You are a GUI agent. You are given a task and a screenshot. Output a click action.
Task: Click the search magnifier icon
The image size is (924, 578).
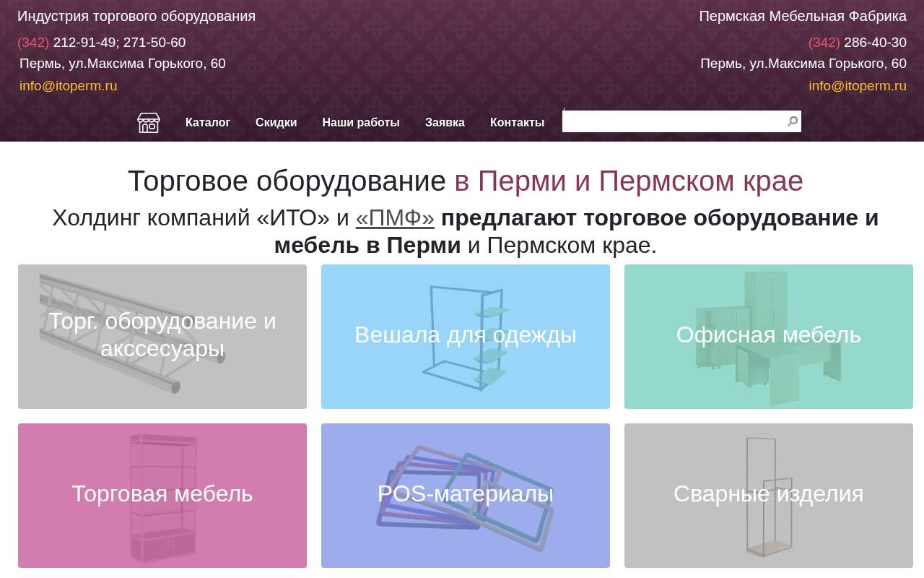[x=793, y=121]
